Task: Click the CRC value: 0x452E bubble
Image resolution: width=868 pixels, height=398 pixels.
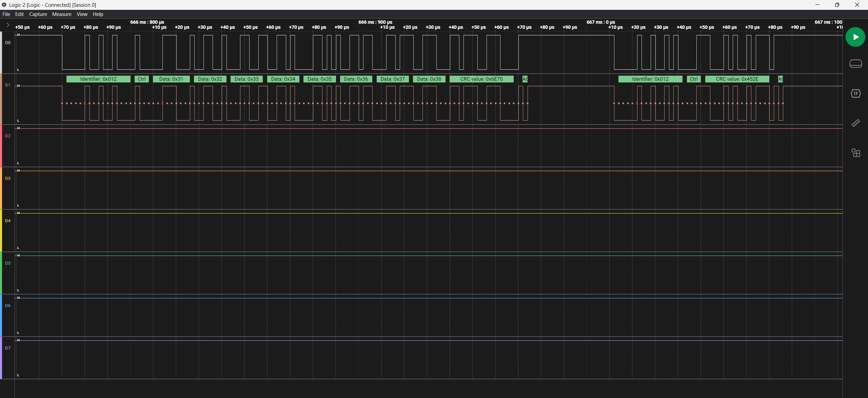Action: [x=737, y=79]
